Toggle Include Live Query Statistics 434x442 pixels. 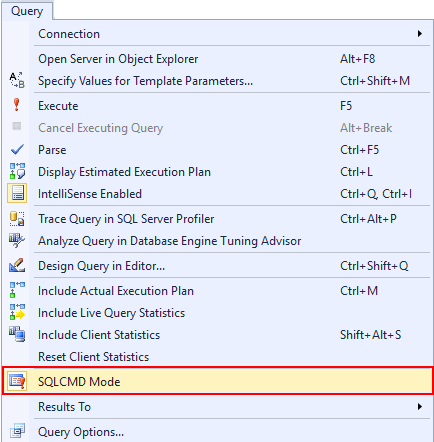pos(218,313)
